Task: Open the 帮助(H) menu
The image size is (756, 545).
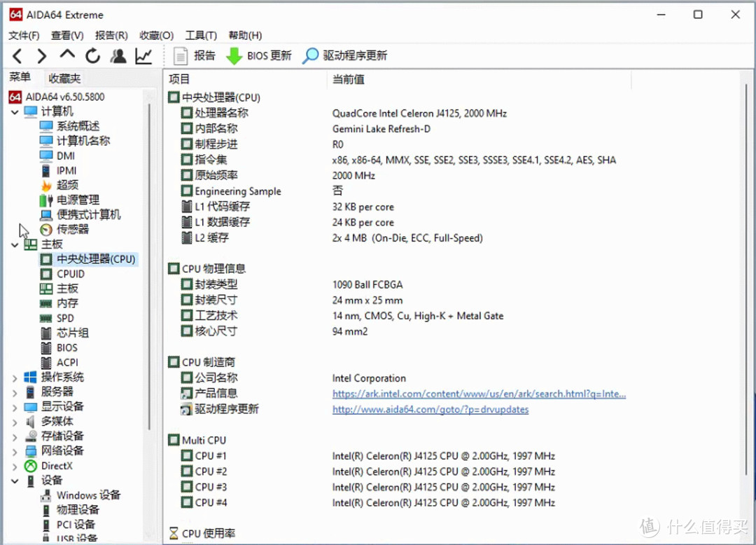Action: [245, 35]
